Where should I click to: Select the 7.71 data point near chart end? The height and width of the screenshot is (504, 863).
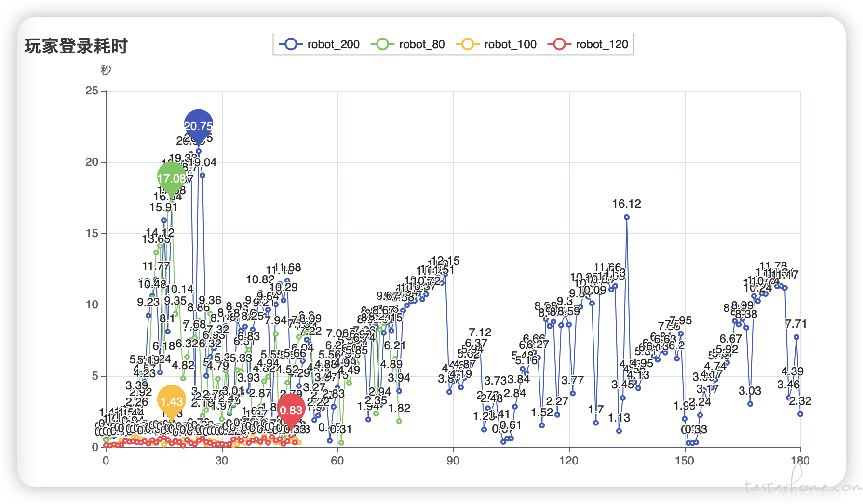point(796,337)
